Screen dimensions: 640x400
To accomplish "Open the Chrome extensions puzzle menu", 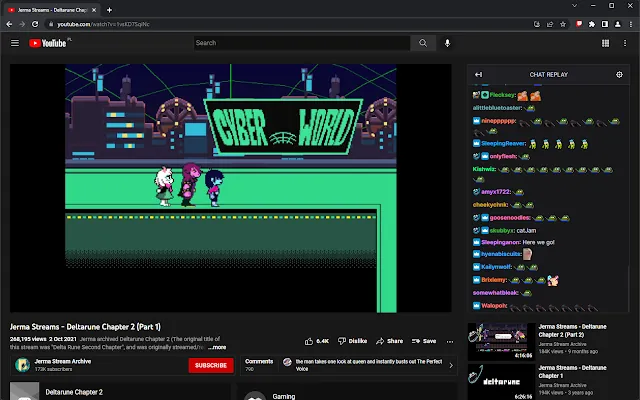I will [x=592, y=24].
